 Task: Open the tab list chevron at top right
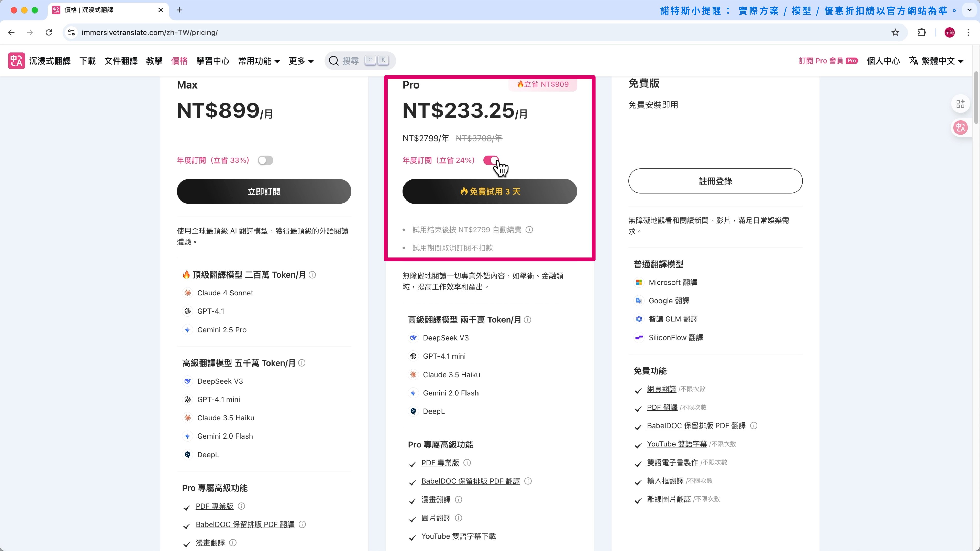tap(969, 10)
